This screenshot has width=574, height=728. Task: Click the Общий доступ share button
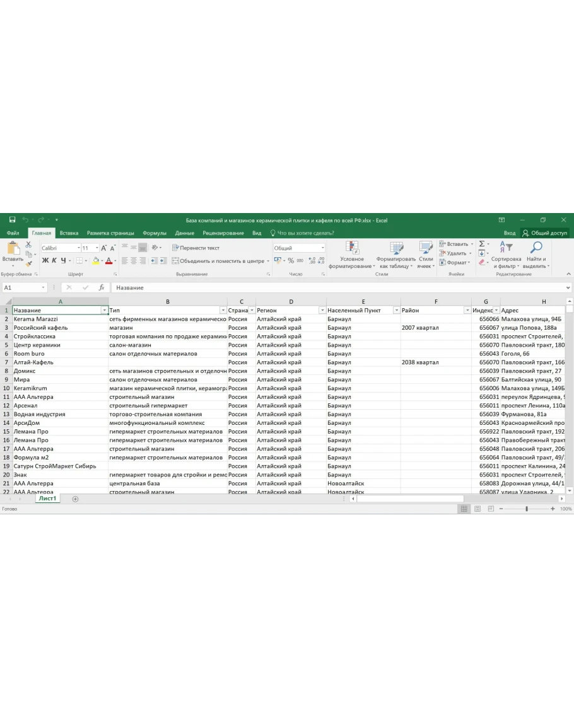(544, 233)
